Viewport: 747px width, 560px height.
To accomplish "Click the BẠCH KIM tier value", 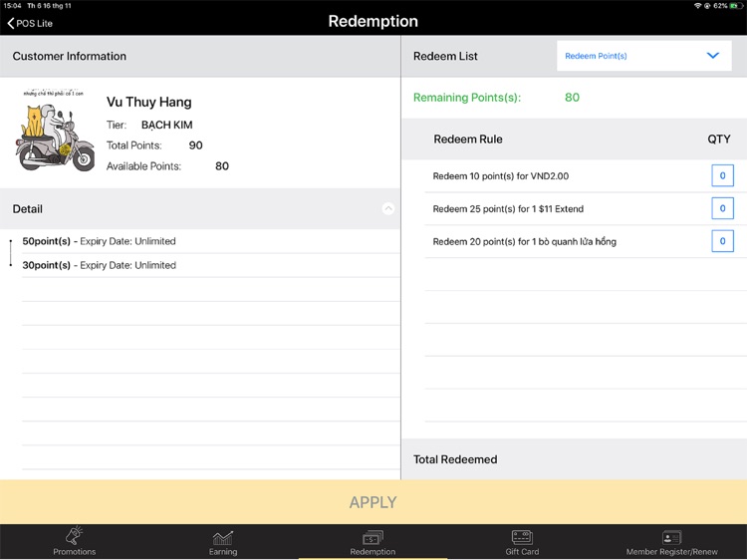I will 166,125.
